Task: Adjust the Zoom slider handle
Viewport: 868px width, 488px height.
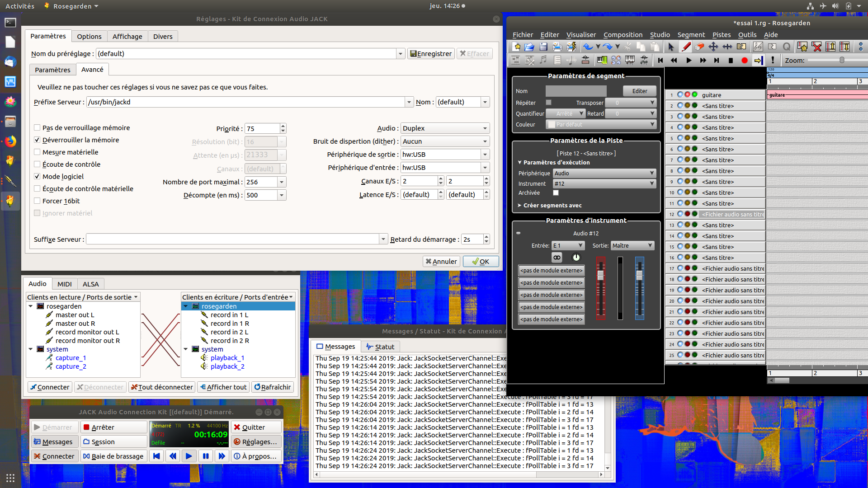Action: [x=842, y=60]
